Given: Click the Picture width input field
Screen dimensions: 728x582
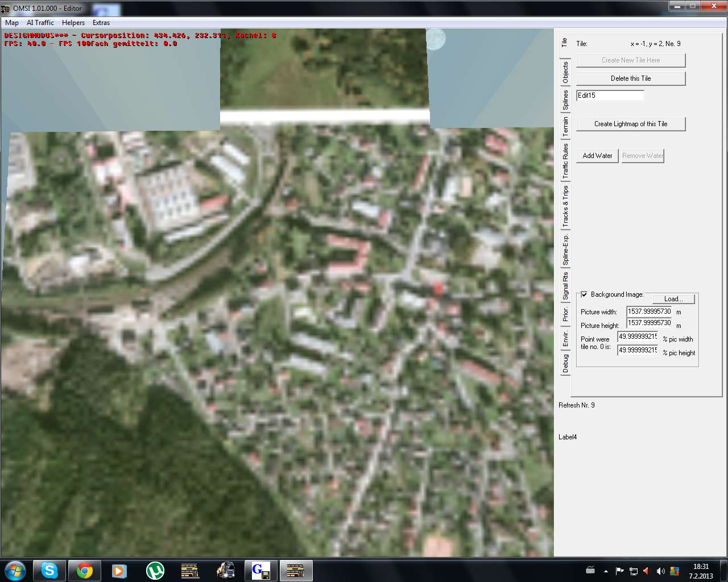Looking at the screenshot, I should pyautogui.click(x=649, y=311).
